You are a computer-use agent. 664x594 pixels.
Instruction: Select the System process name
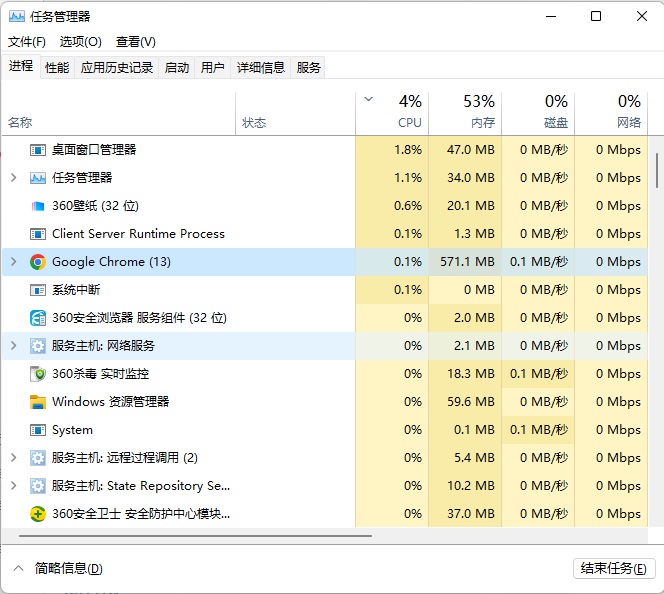[x=72, y=430]
